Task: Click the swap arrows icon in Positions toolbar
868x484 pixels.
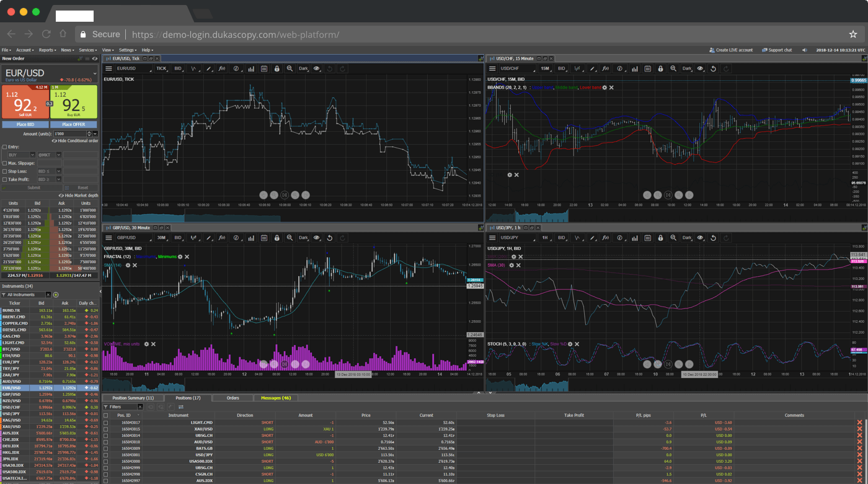Action: pos(181,407)
